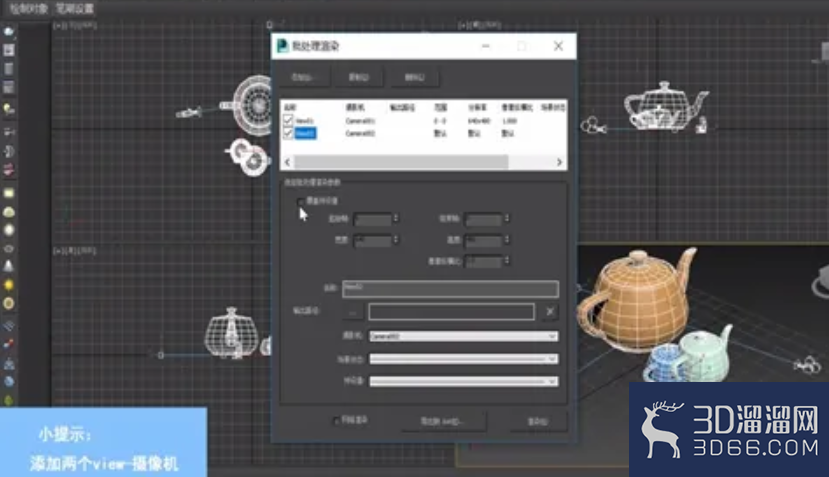Click the Render button in batch render dialog
Viewport: 829px width, 477px height.
point(538,421)
